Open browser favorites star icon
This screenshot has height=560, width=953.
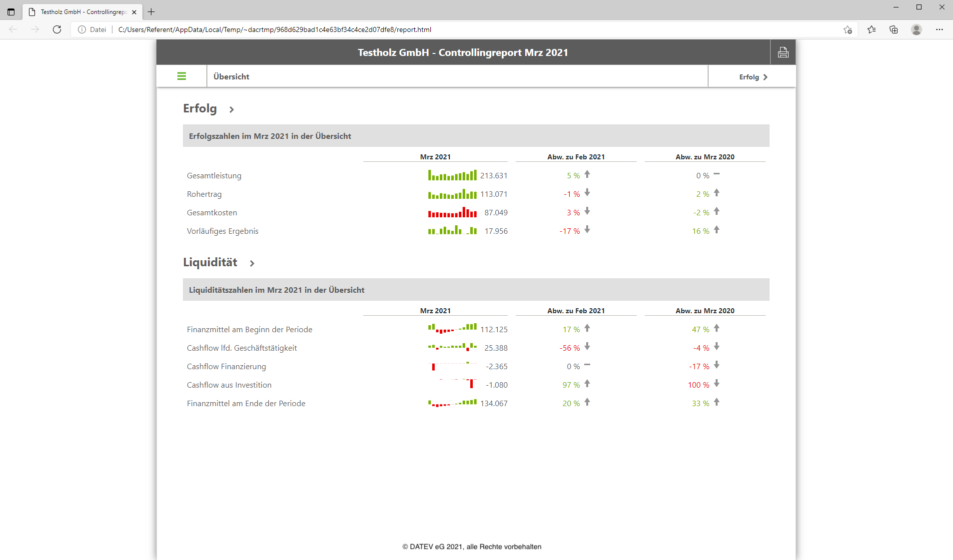872,29
